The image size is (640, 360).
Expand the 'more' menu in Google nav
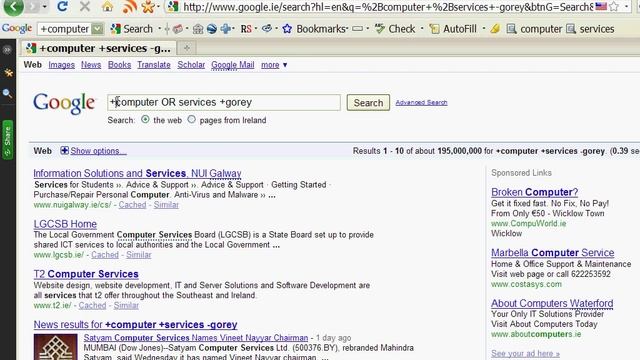point(274,65)
